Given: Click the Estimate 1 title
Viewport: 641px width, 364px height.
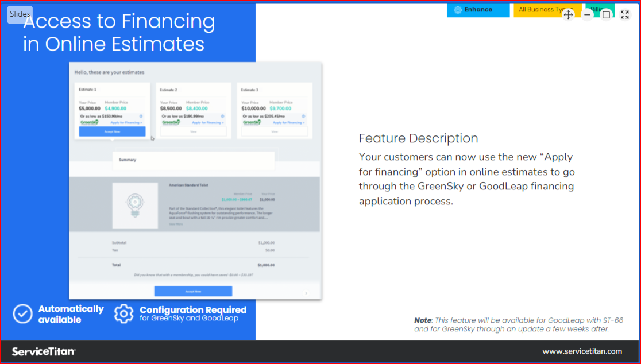Looking at the screenshot, I should coord(87,90).
